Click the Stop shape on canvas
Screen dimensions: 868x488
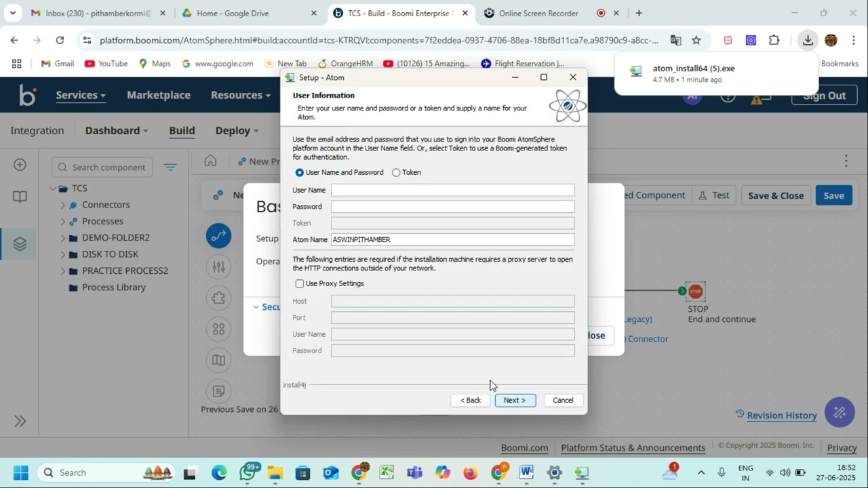click(x=695, y=291)
